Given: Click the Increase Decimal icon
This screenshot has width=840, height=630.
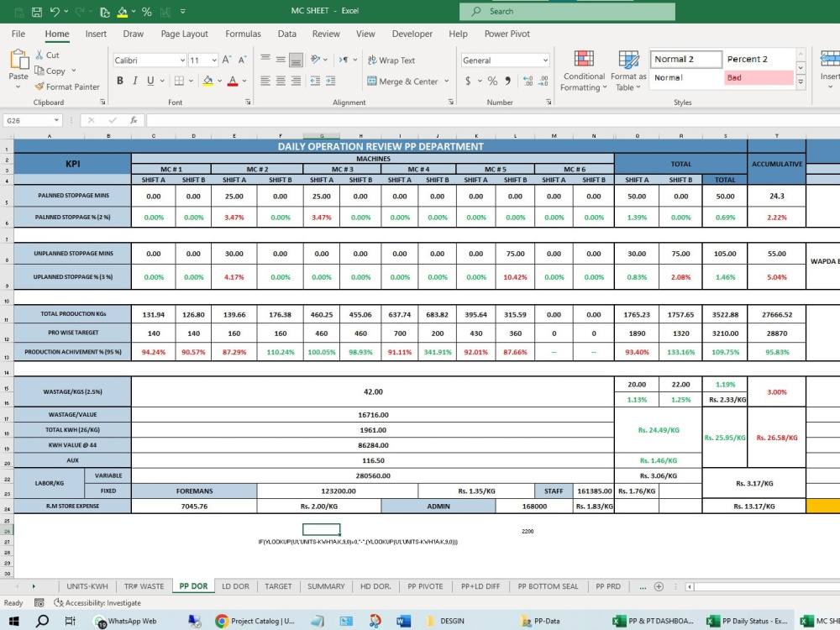Looking at the screenshot, I should coord(528,81).
